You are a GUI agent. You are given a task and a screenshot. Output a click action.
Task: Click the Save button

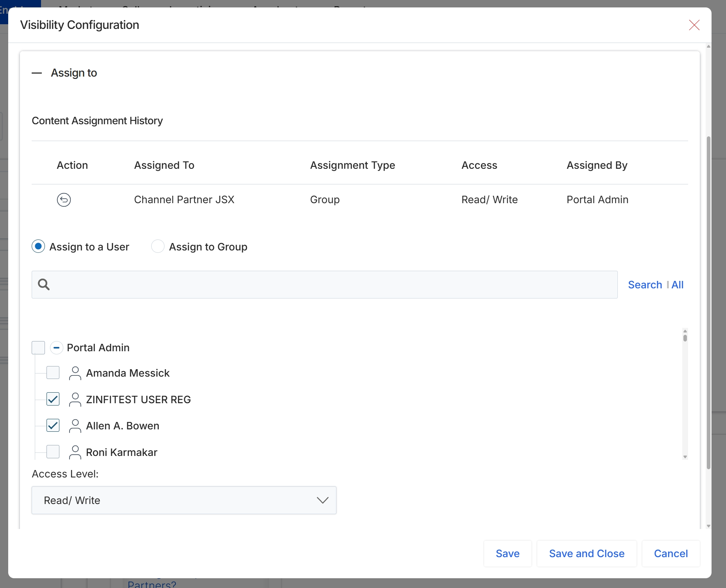click(508, 554)
